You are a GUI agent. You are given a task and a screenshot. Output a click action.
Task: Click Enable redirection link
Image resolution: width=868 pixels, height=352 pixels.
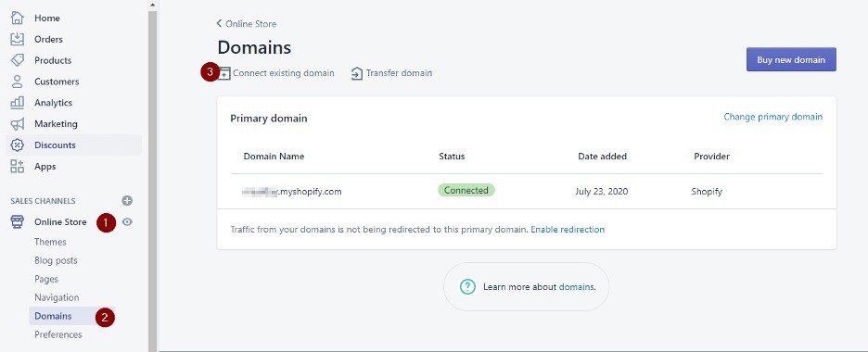coord(568,229)
